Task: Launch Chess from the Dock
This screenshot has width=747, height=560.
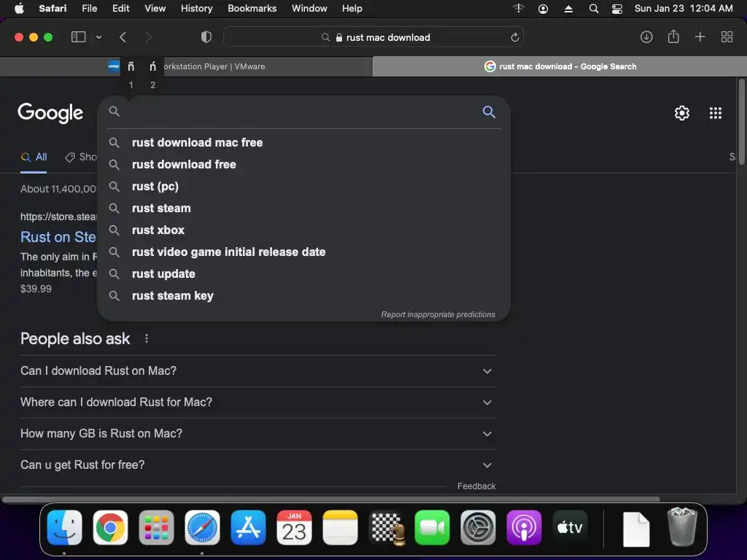Action: [x=387, y=528]
